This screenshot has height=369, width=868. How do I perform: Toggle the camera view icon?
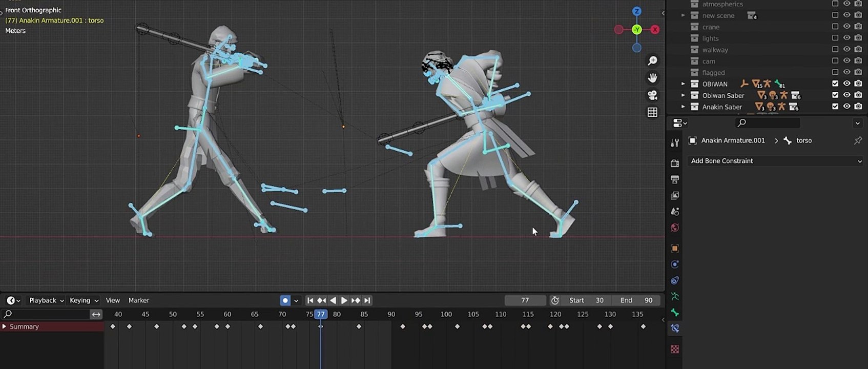[x=652, y=95]
